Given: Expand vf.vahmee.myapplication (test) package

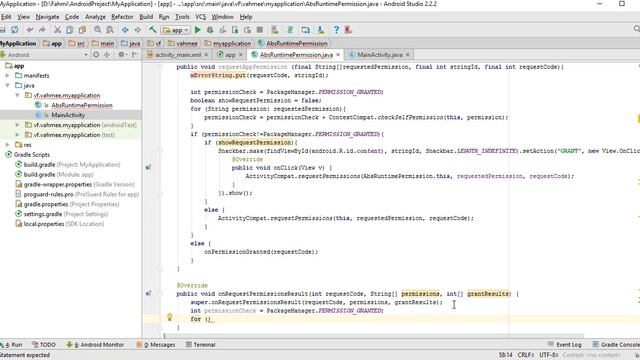Looking at the screenshot, I should coord(17,135).
